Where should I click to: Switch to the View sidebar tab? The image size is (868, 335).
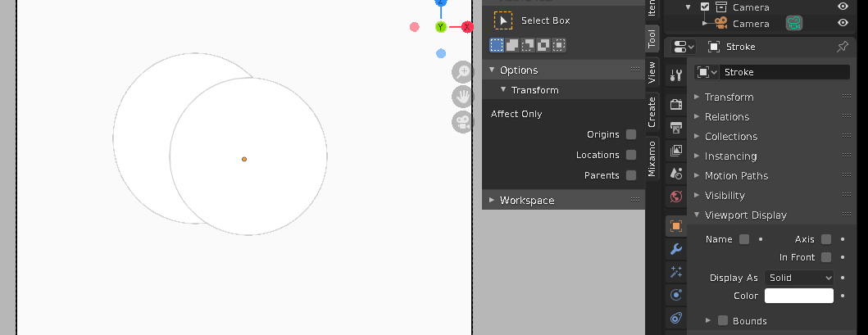click(652, 72)
